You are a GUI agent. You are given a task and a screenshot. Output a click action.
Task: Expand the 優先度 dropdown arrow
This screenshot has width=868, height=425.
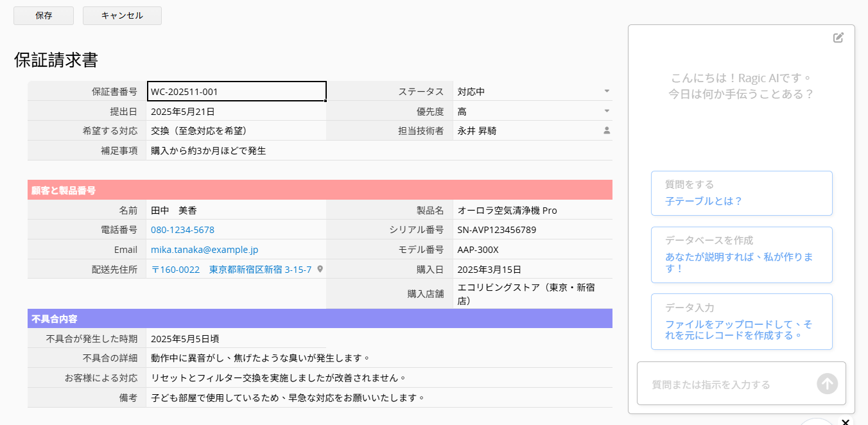606,111
